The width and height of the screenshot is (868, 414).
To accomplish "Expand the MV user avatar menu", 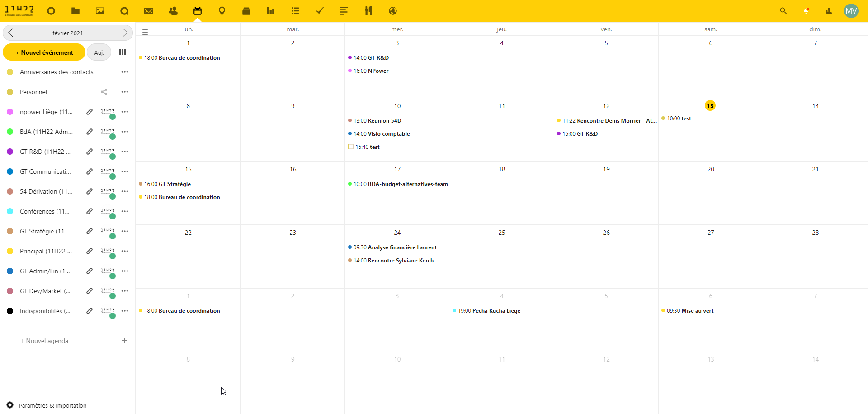I will (851, 11).
